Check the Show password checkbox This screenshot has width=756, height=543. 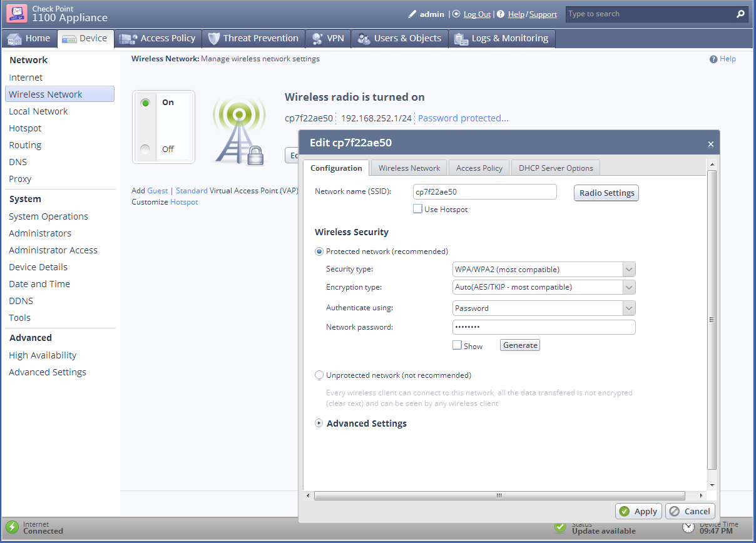[457, 345]
